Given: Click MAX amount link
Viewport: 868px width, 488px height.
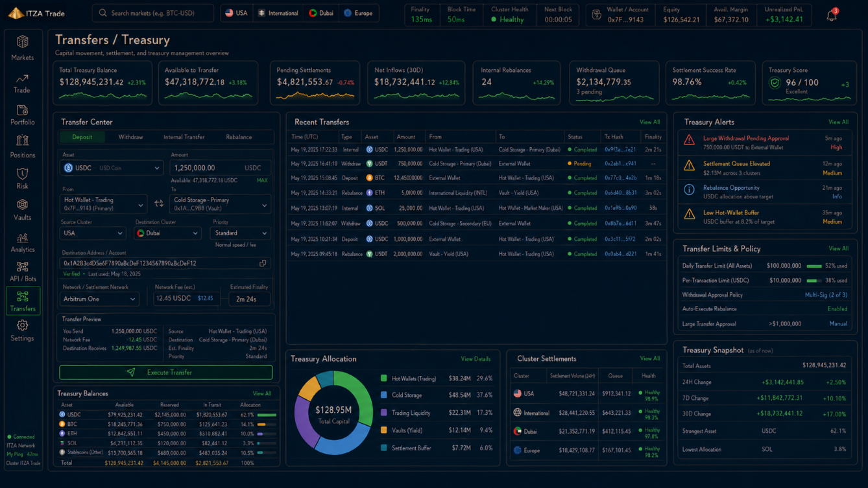Looking at the screenshot, I should tap(262, 180).
